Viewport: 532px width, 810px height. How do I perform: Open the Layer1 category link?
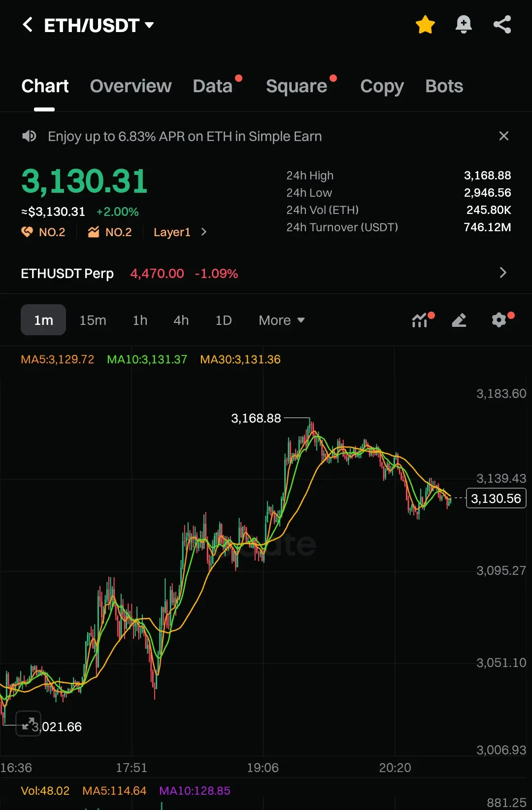point(172,232)
